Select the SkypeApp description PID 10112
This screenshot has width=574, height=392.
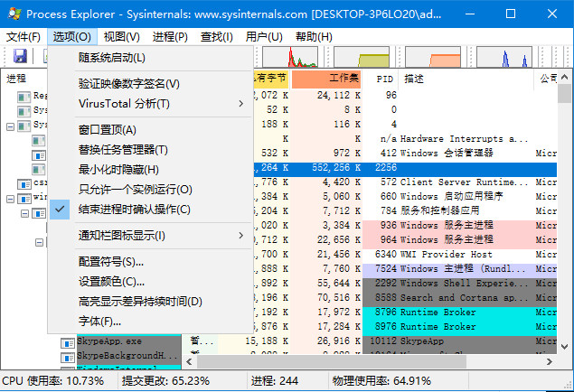tap(422, 341)
